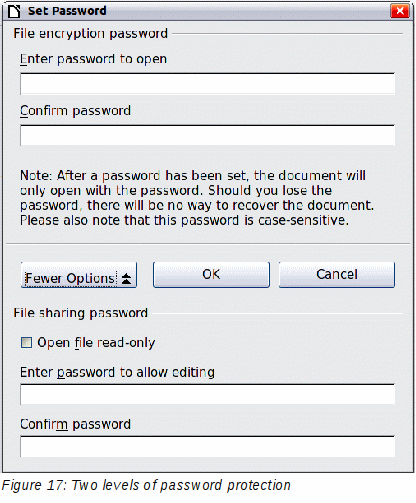Click the Confirm password field under file sharing

point(207,446)
